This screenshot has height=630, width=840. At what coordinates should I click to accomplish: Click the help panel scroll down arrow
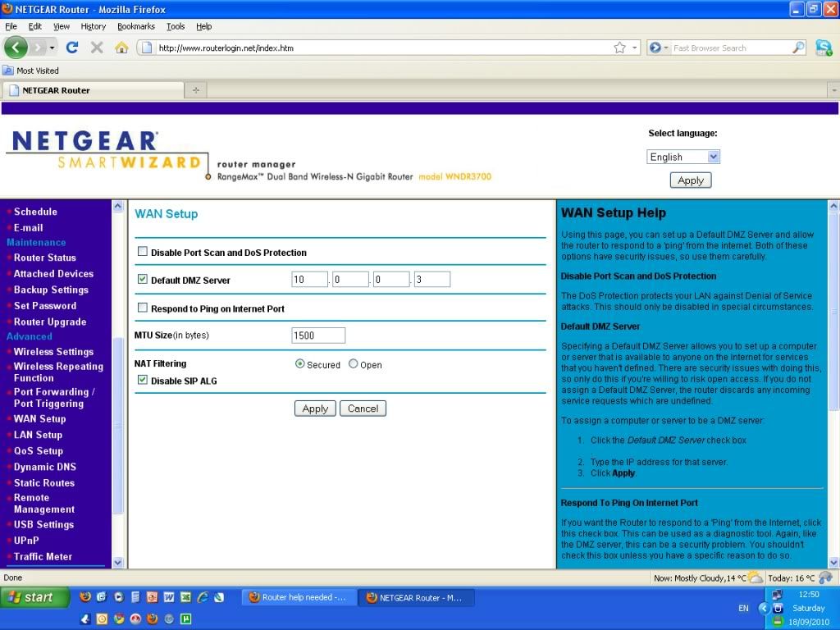(833, 562)
